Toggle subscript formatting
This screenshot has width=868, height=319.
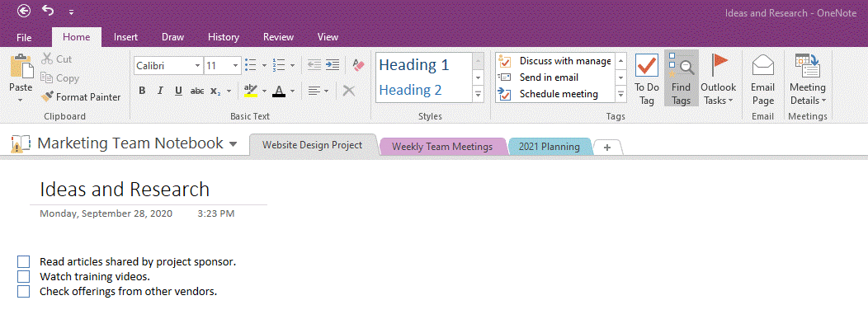[216, 91]
